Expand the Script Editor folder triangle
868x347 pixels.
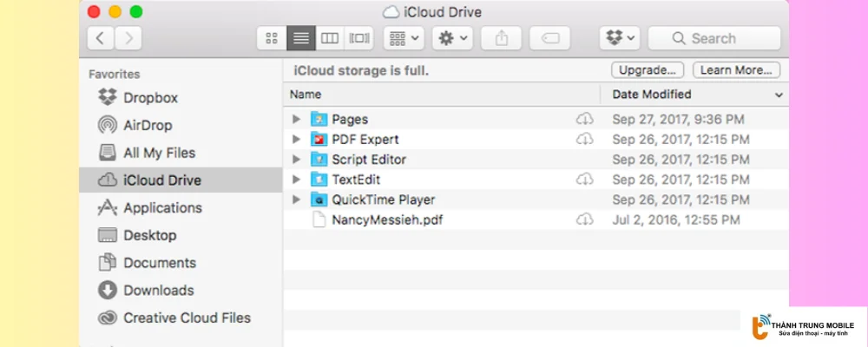tap(296, 160)
